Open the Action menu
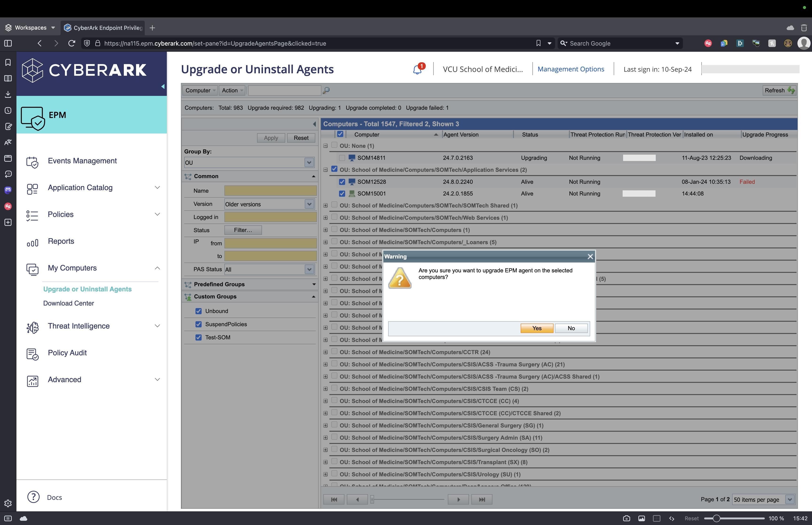 tap(232, 90)
